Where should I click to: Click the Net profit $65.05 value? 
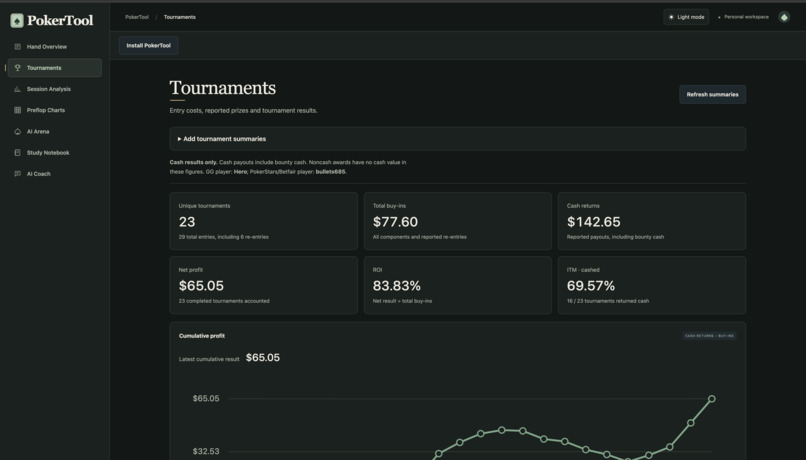tap(201, 286)
